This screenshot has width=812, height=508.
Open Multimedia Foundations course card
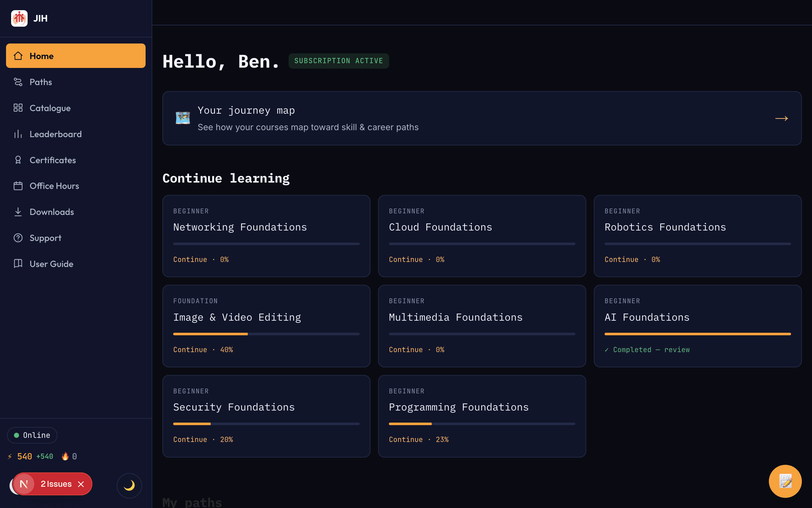482,326
